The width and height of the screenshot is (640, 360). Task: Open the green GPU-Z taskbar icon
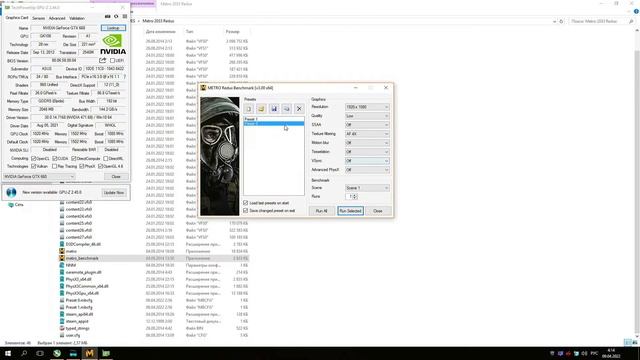click(106, 353)
